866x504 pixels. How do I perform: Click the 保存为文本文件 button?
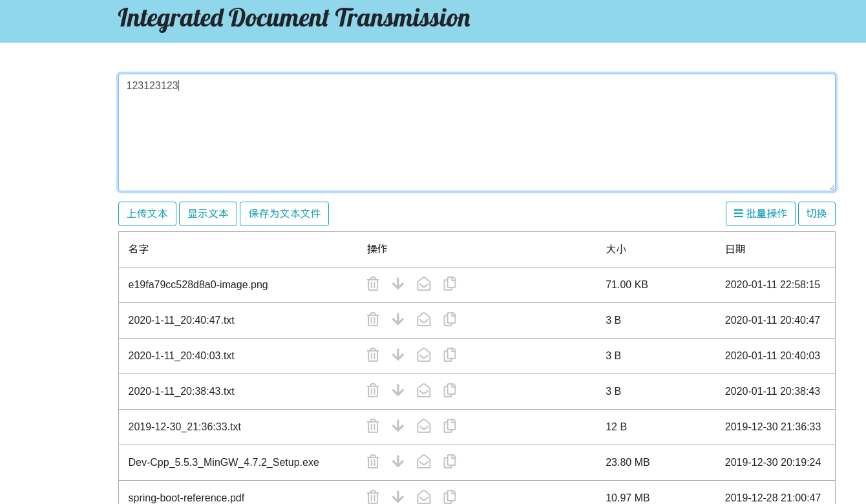[x=284, y=214]
